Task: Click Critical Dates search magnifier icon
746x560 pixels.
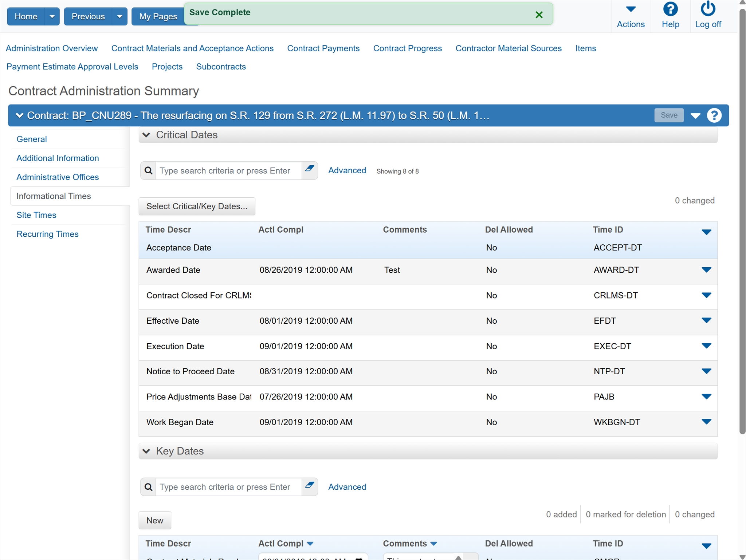Action: point(149,171)
